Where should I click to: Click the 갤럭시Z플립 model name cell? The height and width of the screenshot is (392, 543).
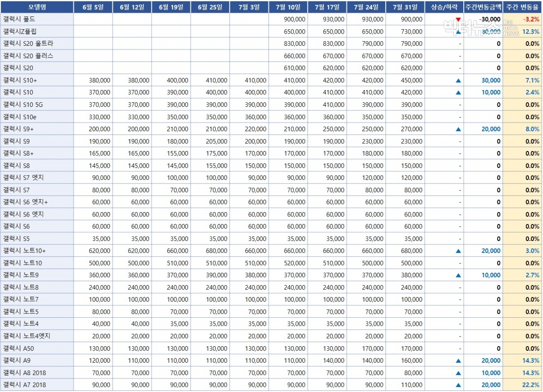pos(37,31)
